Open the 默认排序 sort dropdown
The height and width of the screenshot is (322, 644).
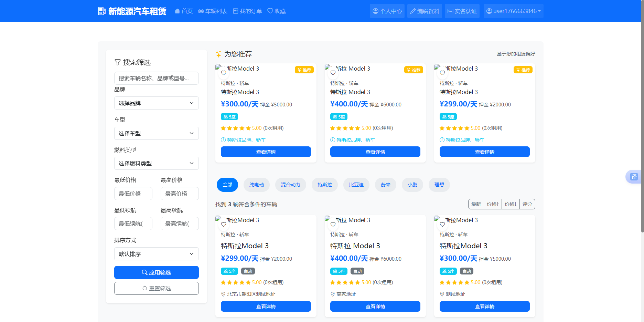(157, 254)
